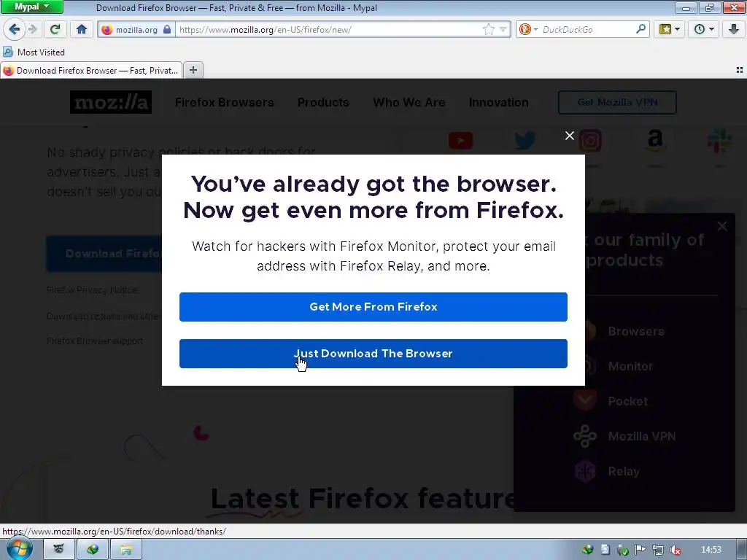The image size is (747, 560).
Task: Click the muted volume tray icon
Action: 675,550
